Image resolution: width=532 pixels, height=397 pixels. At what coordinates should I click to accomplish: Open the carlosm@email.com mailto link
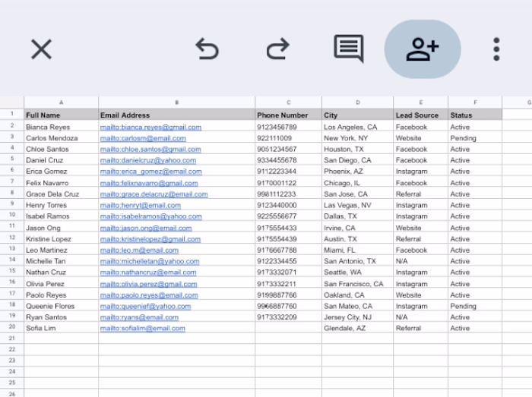click(143, 138)
